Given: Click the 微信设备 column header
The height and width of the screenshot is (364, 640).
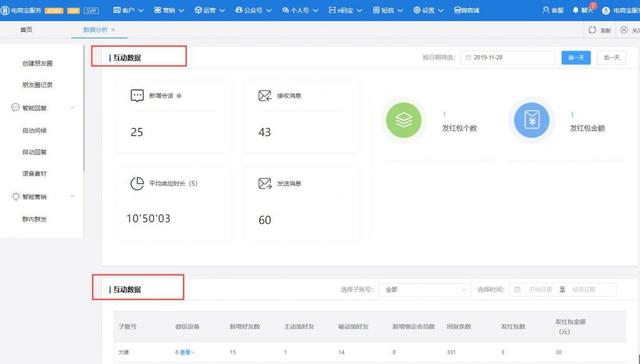Looking at the screenshot, I should (x=187, y=326).
